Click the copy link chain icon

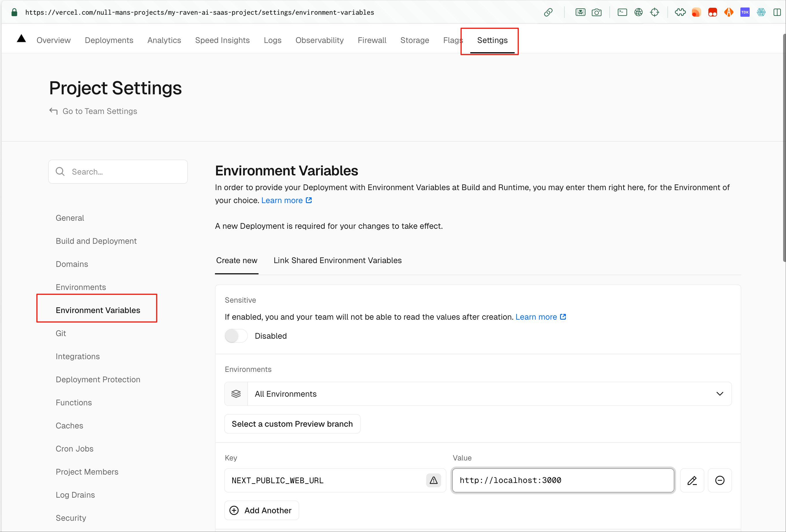tap(548, 12)
